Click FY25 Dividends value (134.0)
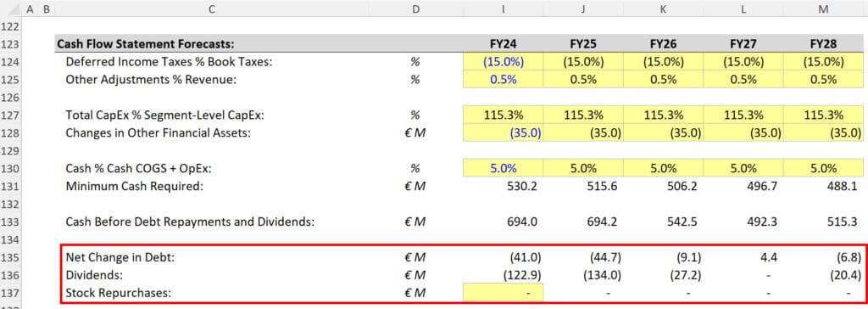 pos(602,275)
